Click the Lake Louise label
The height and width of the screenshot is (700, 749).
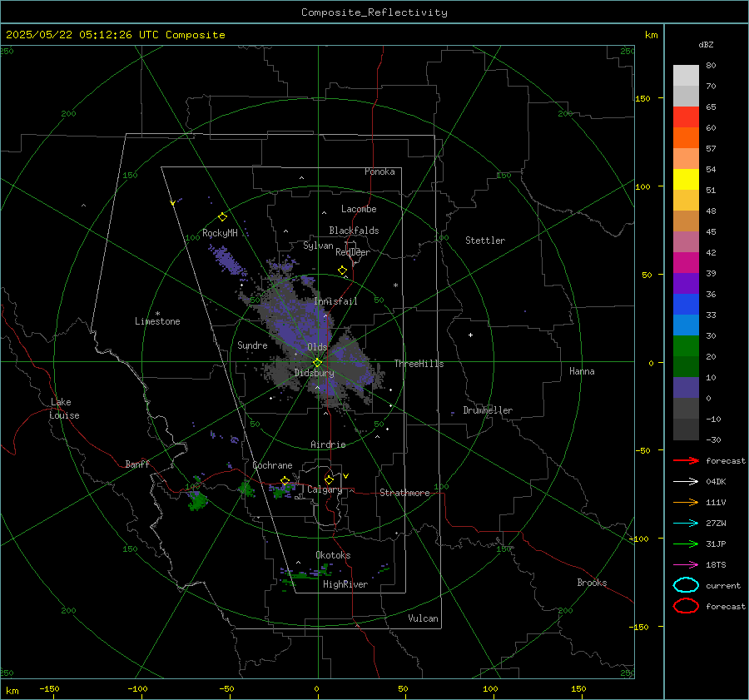[64, 409]
